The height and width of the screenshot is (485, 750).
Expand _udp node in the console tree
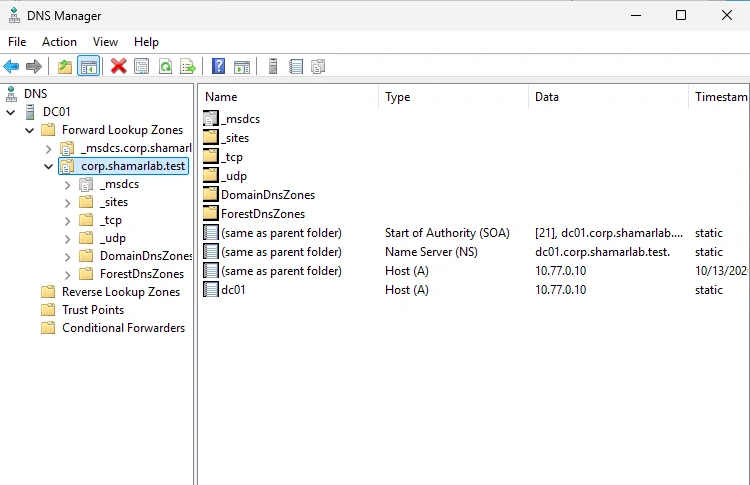tap(67, 239)
